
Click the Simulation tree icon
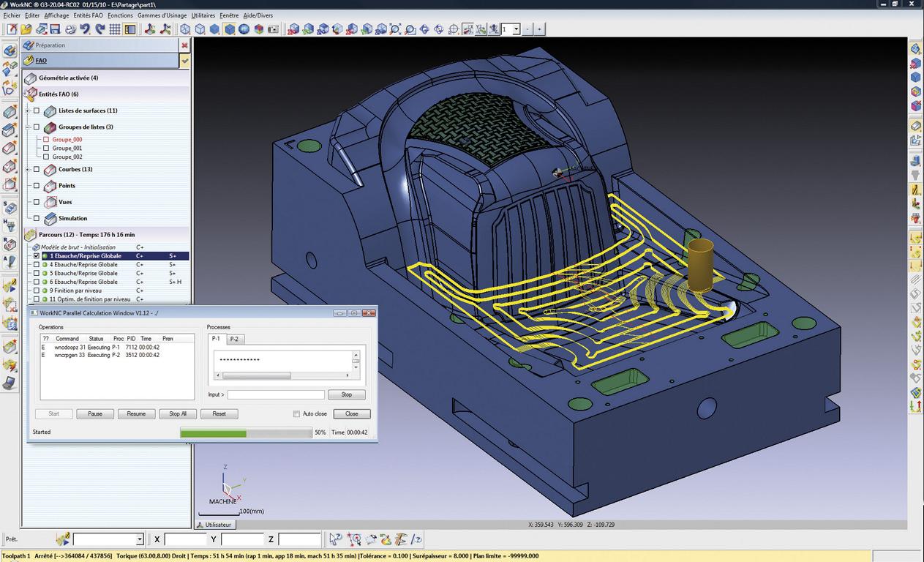point(50,219)
